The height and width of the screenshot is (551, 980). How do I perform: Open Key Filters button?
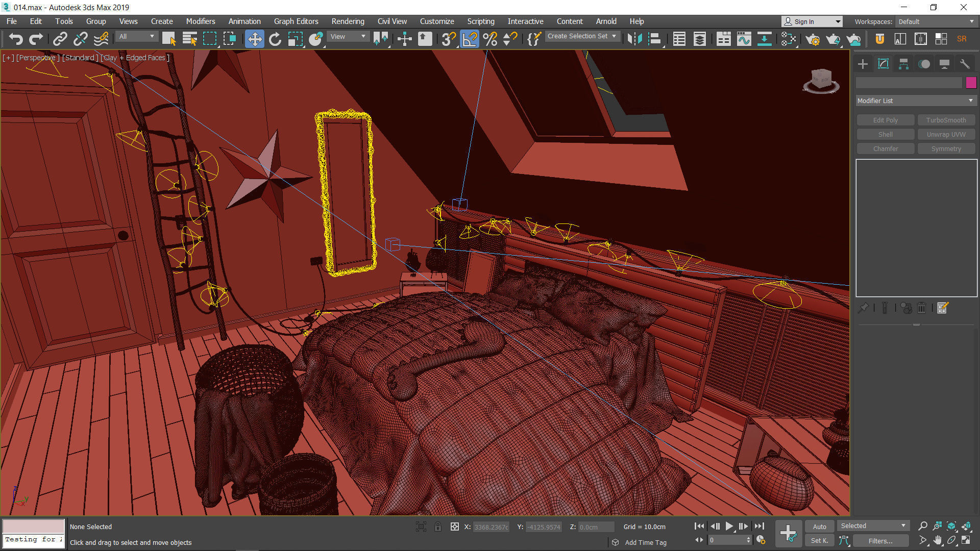pyautogui.click(x=880, y=541)
